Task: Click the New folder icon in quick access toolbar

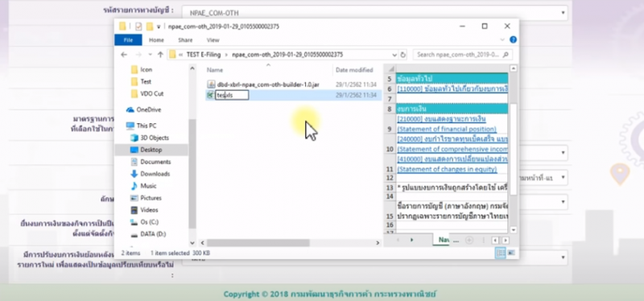Action: click(x=150, y=27)
